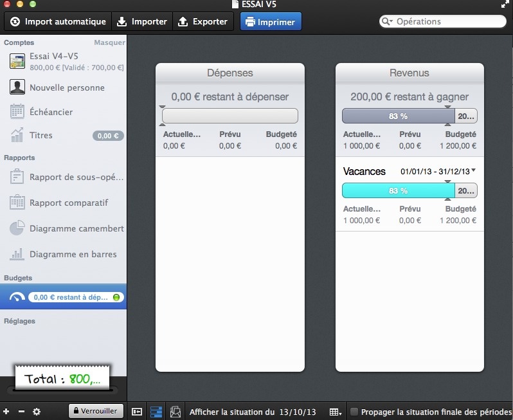Click the Revenus panel header
Viewport: 513px width, 420px height.
coord(410,73)
